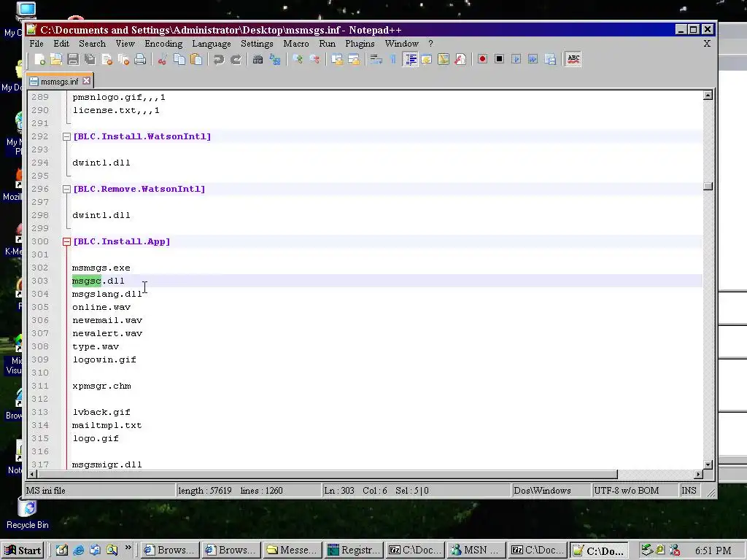Viewport: 747px width, 560px height.
Task: Click the line reading mailtmpl.txt
Action: [x=107, y=426]
